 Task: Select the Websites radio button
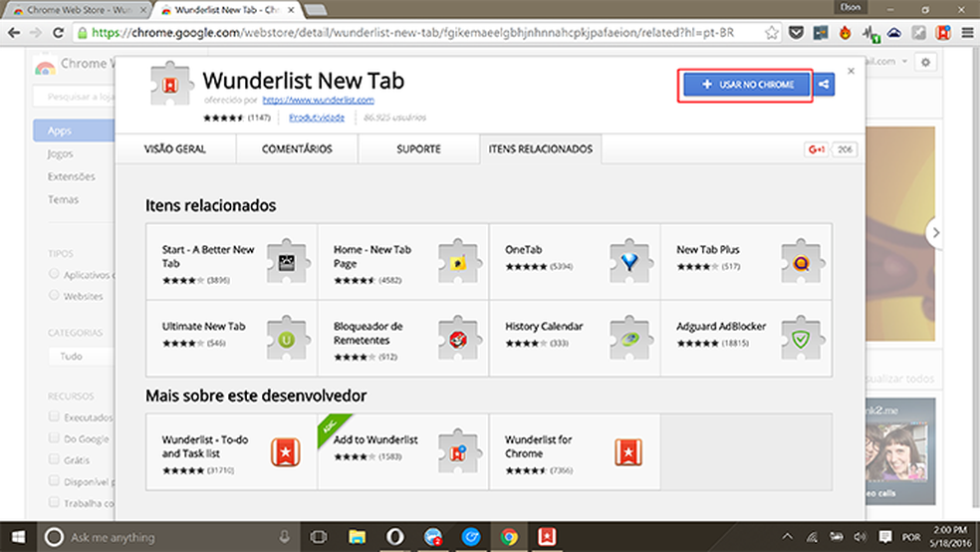(54, 295)
